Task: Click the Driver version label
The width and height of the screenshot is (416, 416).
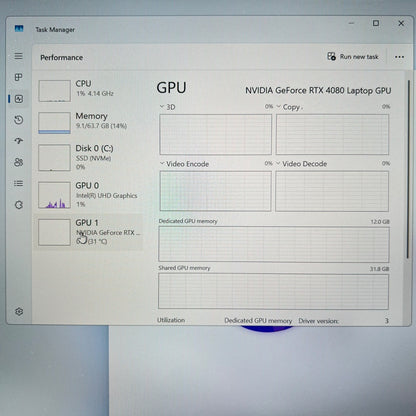Action: (x=318, y=321)
